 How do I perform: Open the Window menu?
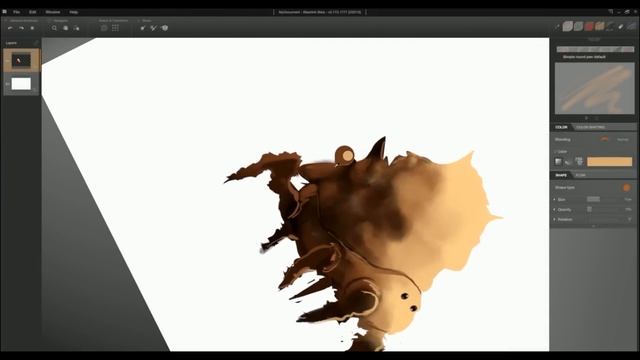click(x=53, y=12)
